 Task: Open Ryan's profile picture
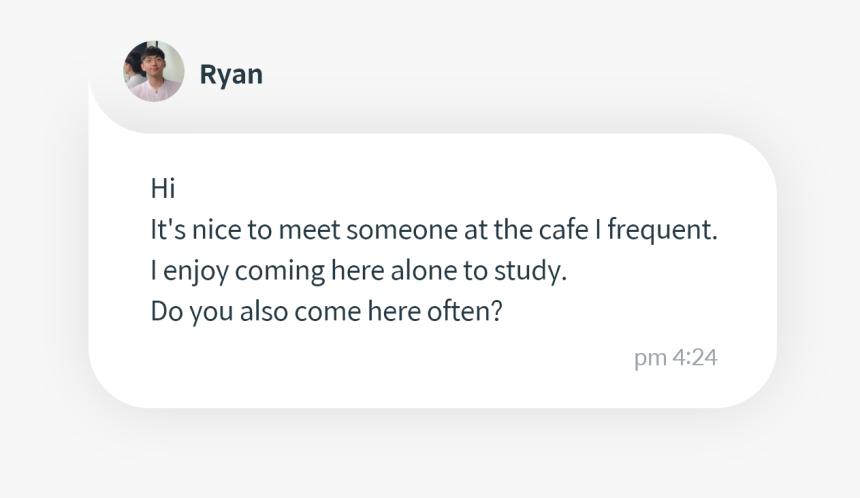[154, 71]
